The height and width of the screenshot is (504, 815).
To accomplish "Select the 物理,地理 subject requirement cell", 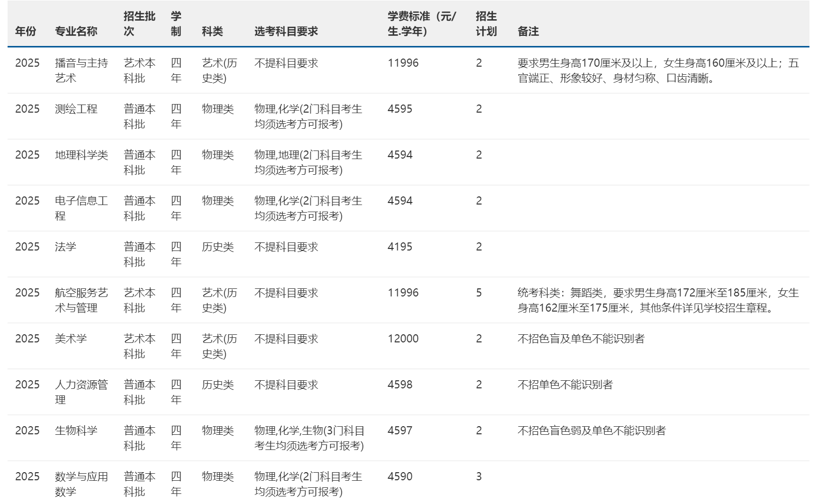I will (308, 162).
